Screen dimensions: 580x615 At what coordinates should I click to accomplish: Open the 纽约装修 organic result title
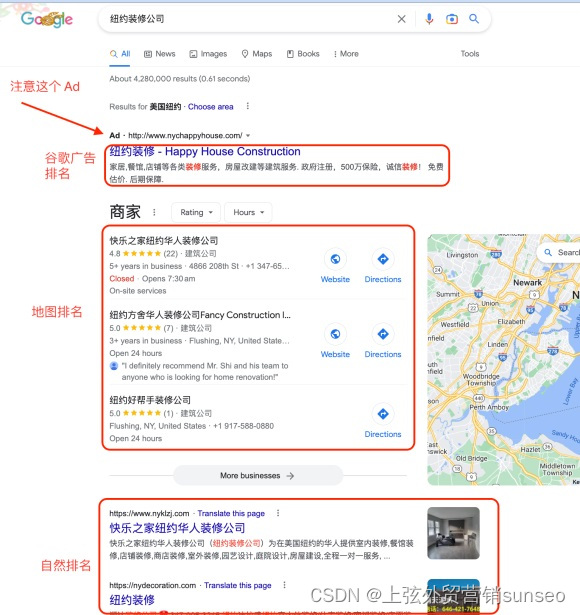[132, 600]
